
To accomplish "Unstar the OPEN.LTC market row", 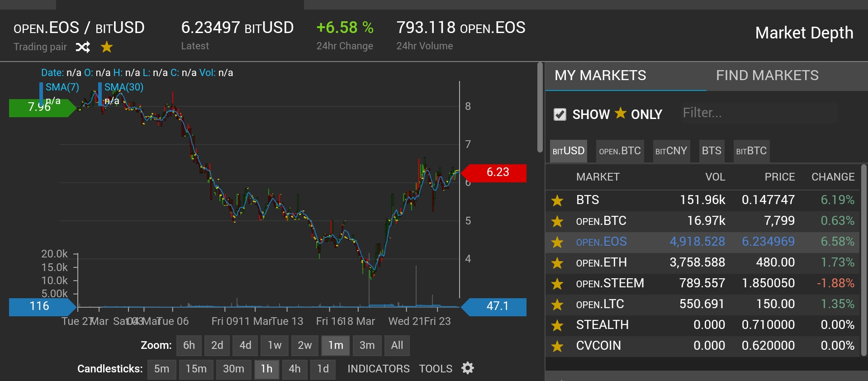I will (557, 304).
